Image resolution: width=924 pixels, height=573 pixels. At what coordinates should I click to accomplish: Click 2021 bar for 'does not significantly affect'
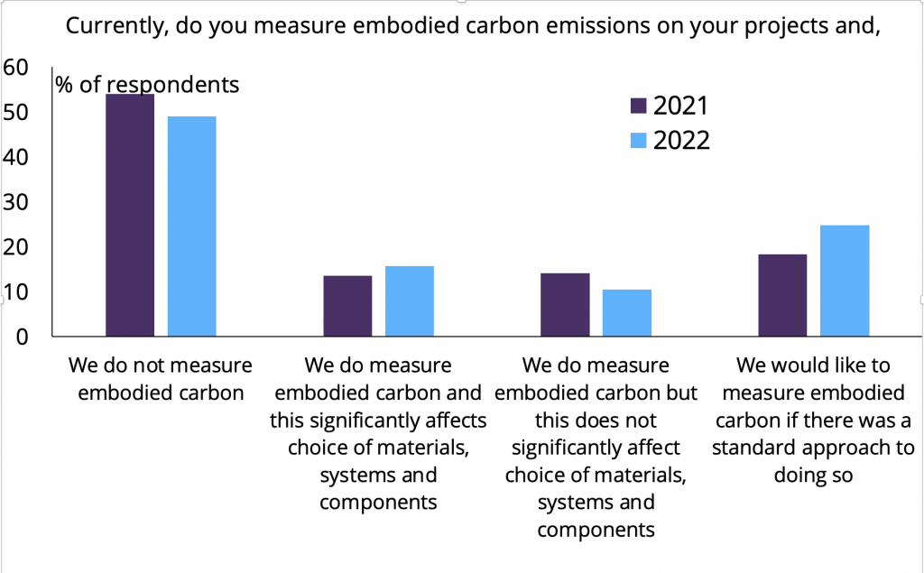565,304
